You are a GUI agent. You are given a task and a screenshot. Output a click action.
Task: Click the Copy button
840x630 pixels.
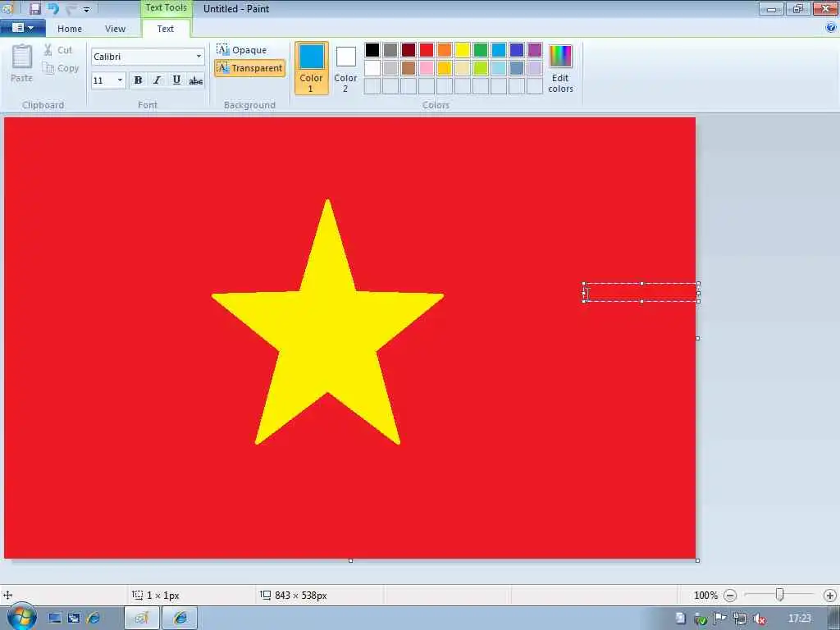click(61, 68)
